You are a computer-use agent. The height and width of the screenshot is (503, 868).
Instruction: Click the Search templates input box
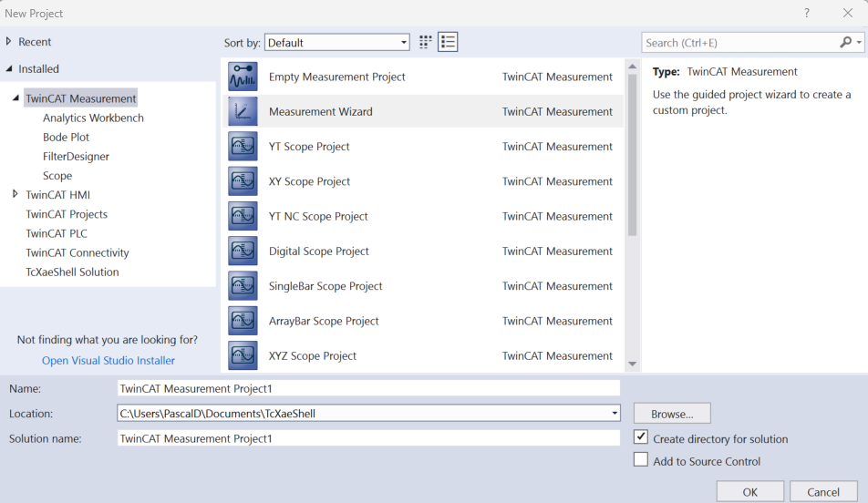click(740, 43)
